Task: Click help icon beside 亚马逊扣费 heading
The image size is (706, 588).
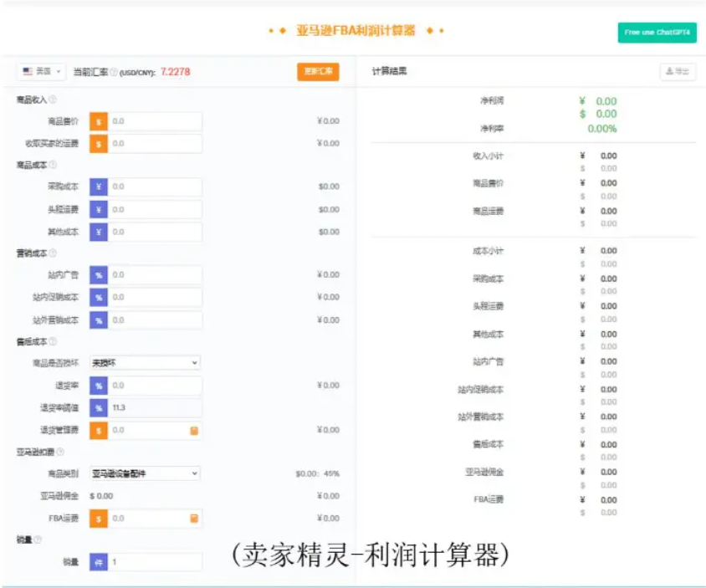Action: (x=60, y=452)
